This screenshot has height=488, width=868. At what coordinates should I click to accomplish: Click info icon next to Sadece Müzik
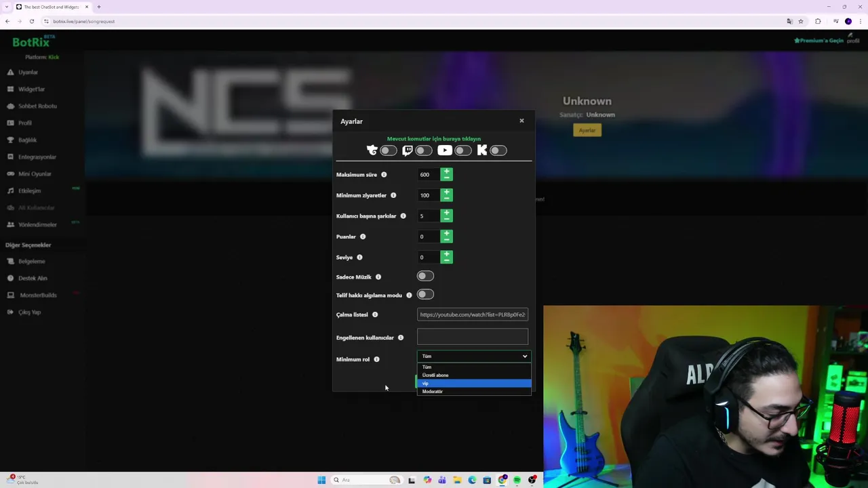[378, 277]
